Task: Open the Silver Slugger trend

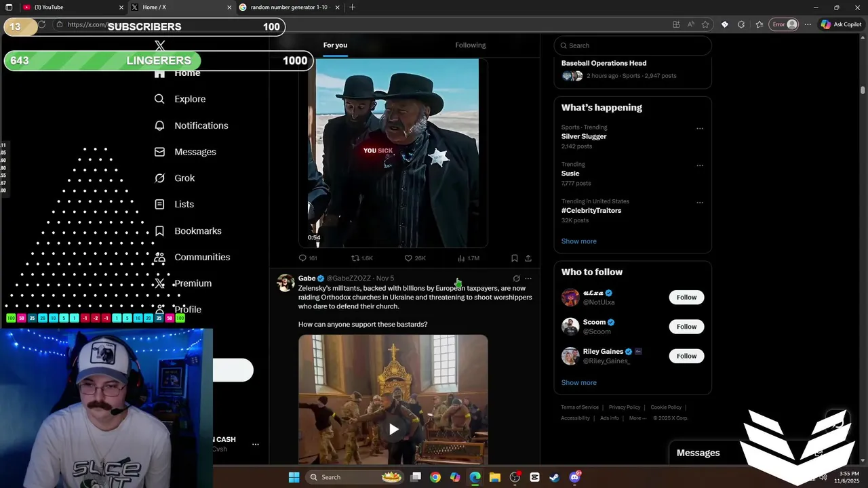Action: (x=584, y=136)
